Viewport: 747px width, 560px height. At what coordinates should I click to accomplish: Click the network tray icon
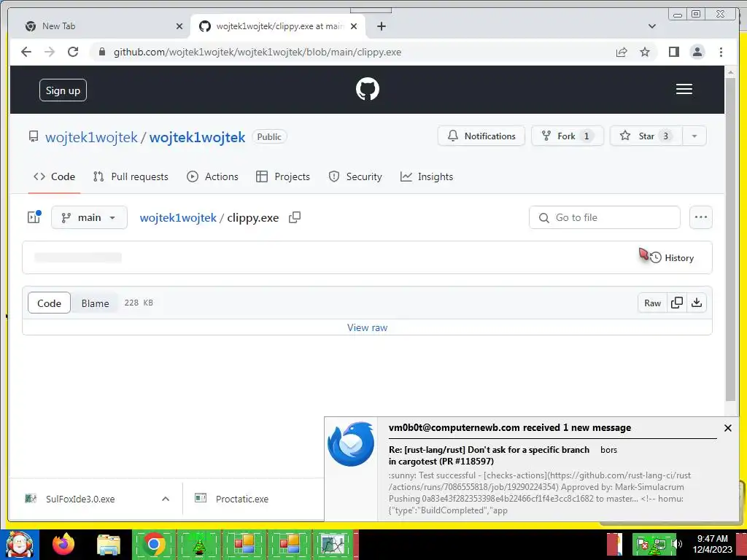[x=659, y=544]
